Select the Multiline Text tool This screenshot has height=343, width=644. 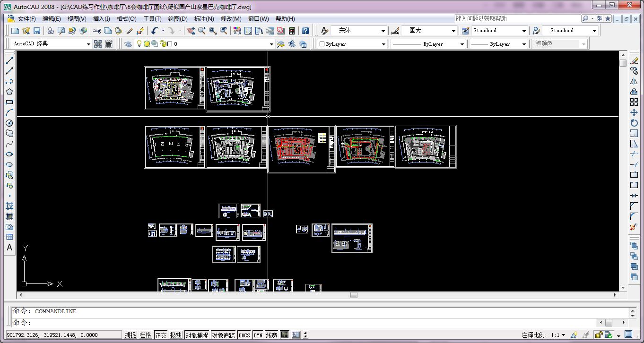point(9,248)
